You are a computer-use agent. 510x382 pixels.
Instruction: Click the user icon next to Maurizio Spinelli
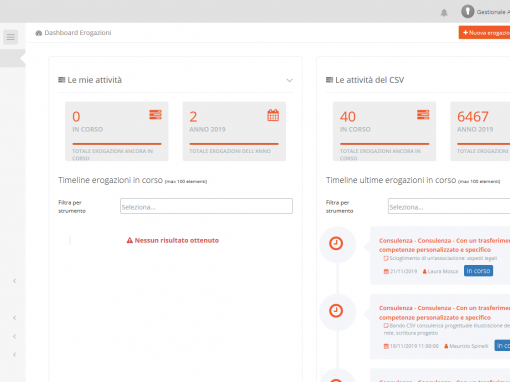point(446,346)
